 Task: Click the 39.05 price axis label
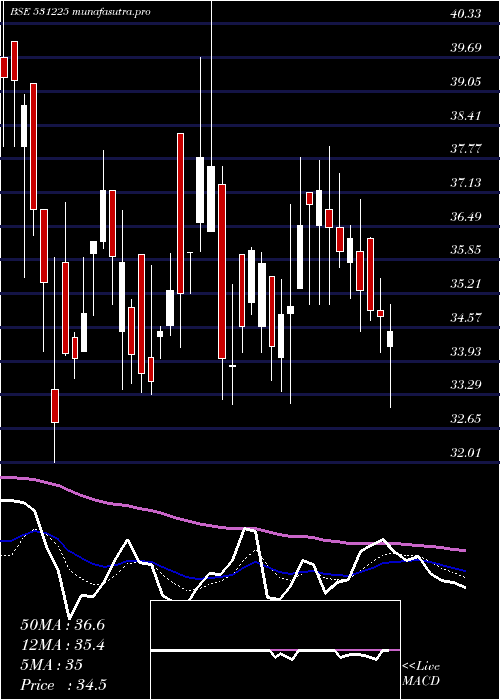tap(466, 82)
